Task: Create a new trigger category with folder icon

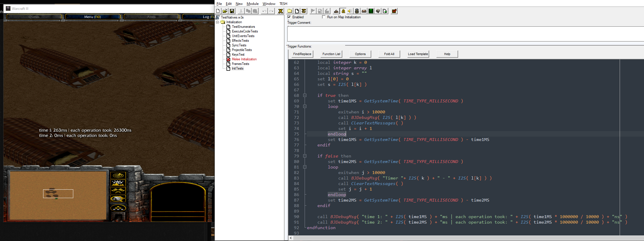Action: (290, 11)
